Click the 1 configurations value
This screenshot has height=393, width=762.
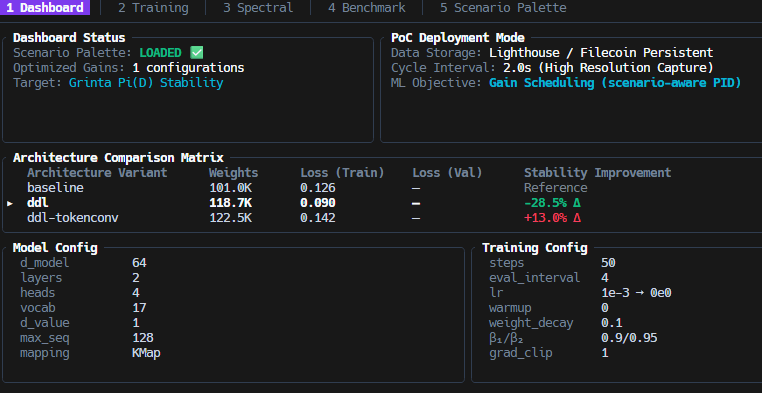click(188, 68)
